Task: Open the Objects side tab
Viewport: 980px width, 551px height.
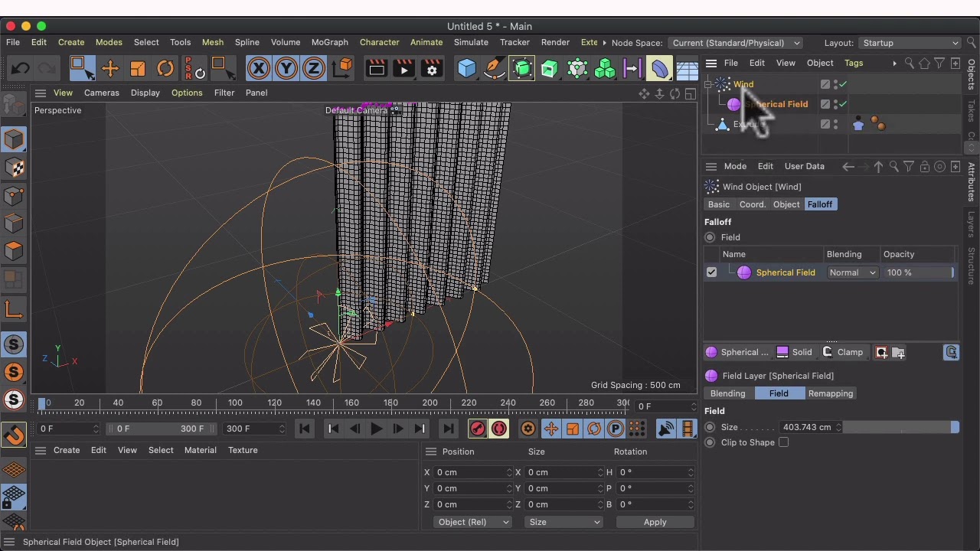Action: [972, 74]
